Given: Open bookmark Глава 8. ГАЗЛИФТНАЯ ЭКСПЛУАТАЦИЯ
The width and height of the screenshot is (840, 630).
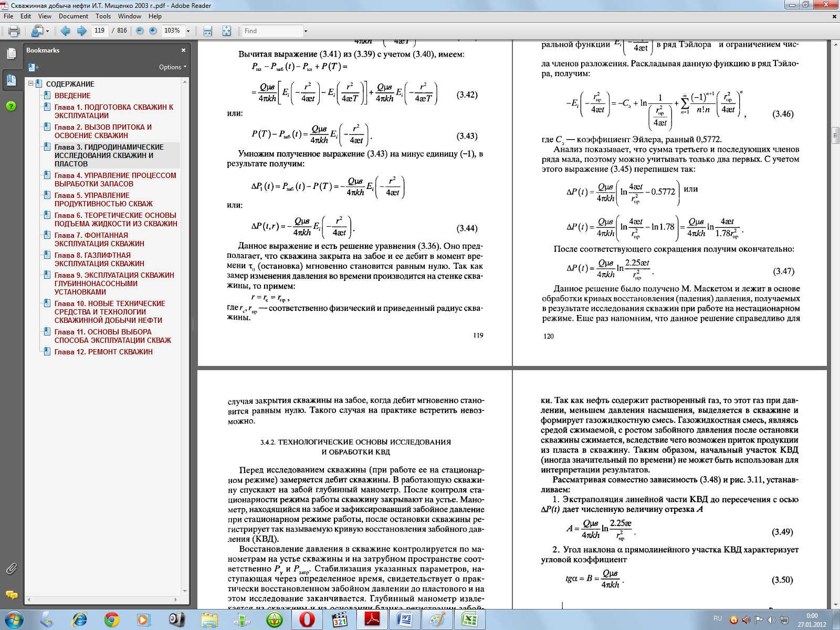Looking at the screenshot, I should 99,259.
